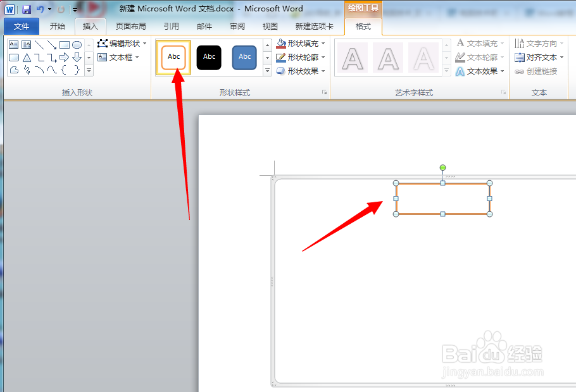Select the horizontal text box shape tool
The image size is (576, 392).
[13, 44]
